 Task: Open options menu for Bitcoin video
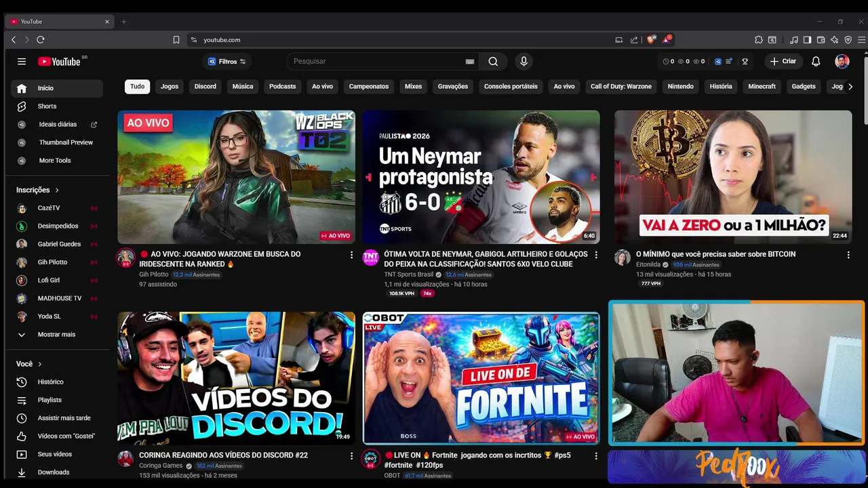pos(848,255)
